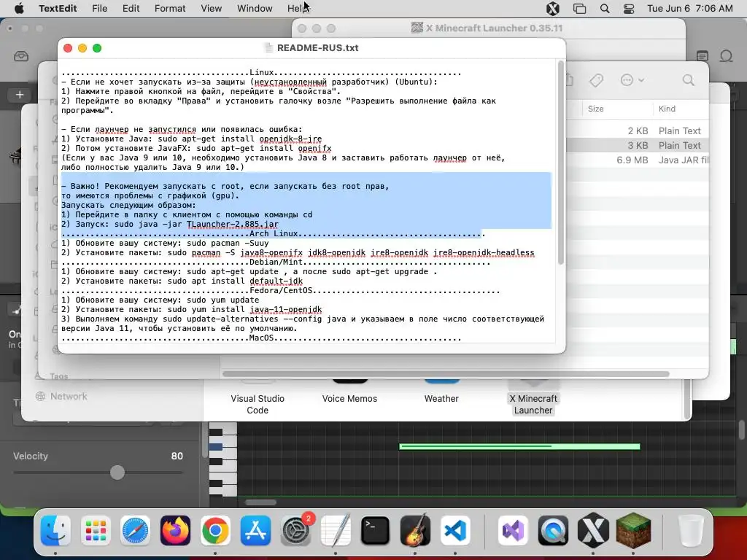Click the Tags heading in Finder sidebar
Viewport: 747px width, 560px height.
58,376
